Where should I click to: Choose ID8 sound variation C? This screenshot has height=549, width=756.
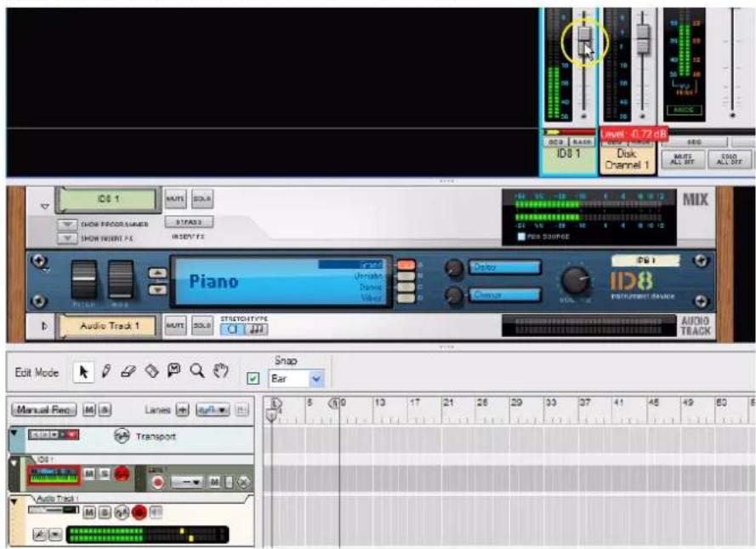tap(406, 287)
